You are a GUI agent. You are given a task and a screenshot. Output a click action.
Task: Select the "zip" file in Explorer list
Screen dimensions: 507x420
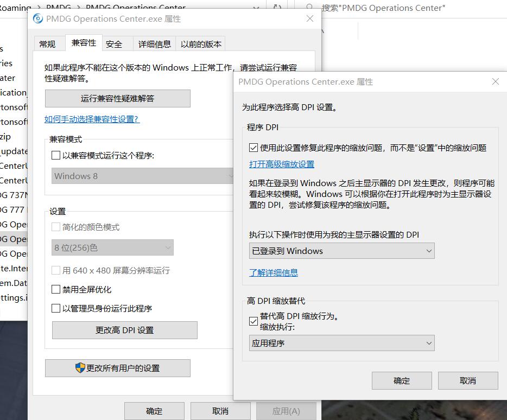(14, 136)
